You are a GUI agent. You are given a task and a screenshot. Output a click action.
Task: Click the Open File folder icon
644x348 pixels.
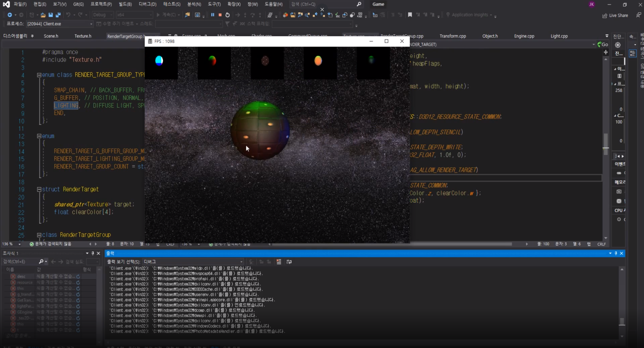43,15
